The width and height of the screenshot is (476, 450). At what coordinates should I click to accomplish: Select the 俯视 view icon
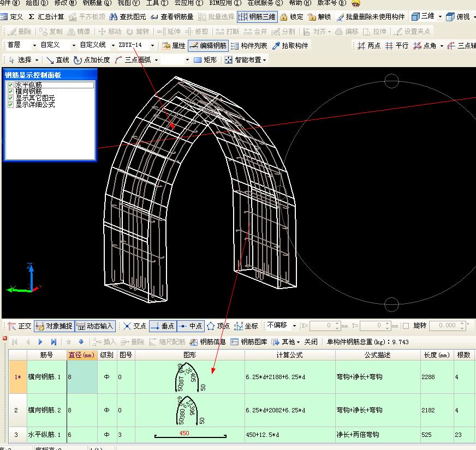point(450,17)
